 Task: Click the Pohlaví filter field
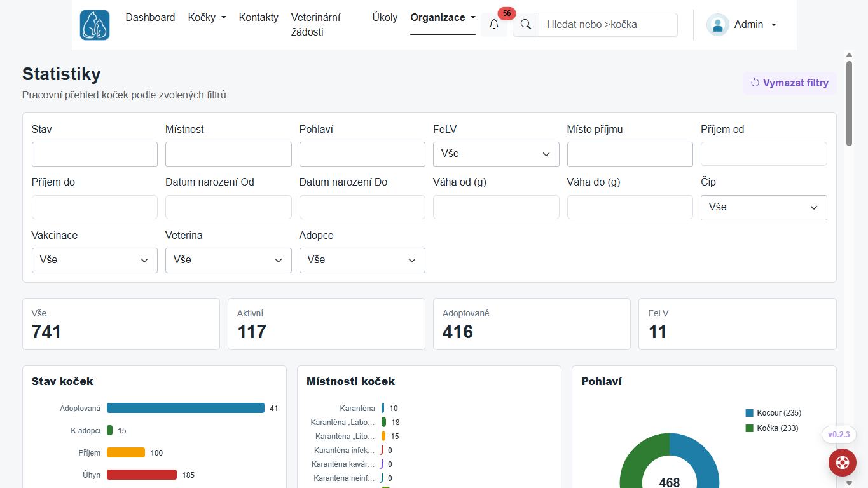tap(362, 154)
